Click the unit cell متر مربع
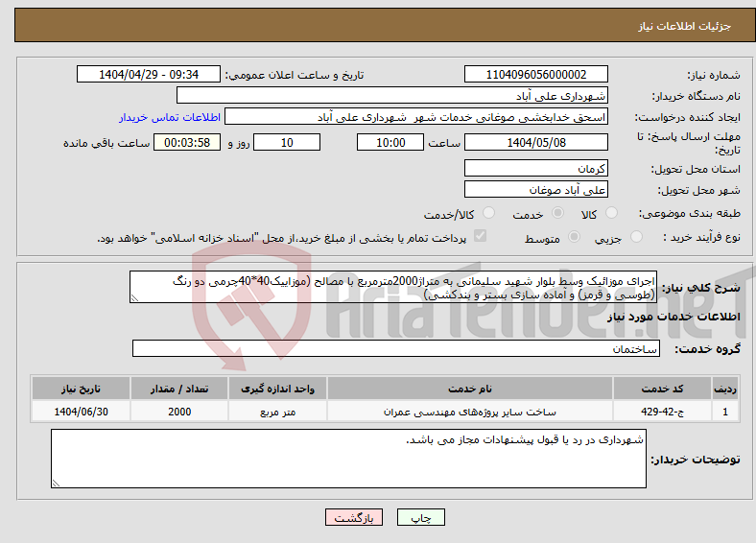Screen dimensions: 756x543 277,412
